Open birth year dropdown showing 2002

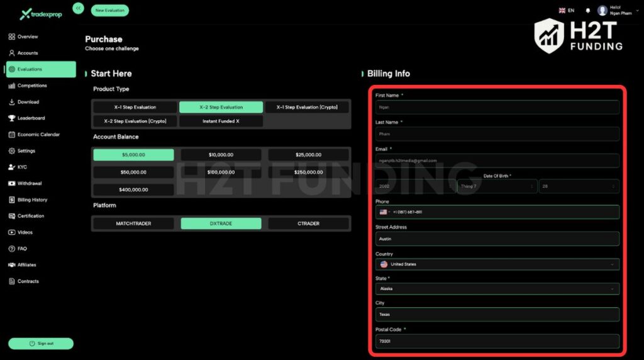click(415, 186)
